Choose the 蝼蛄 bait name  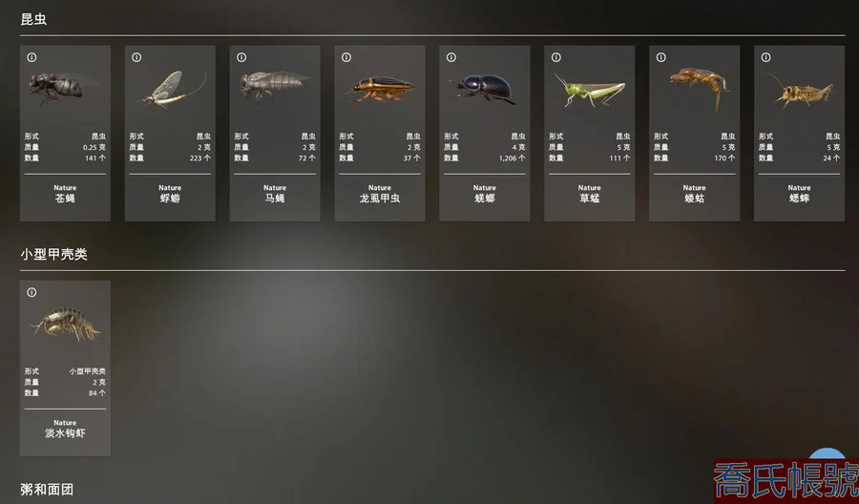[694, 199]
